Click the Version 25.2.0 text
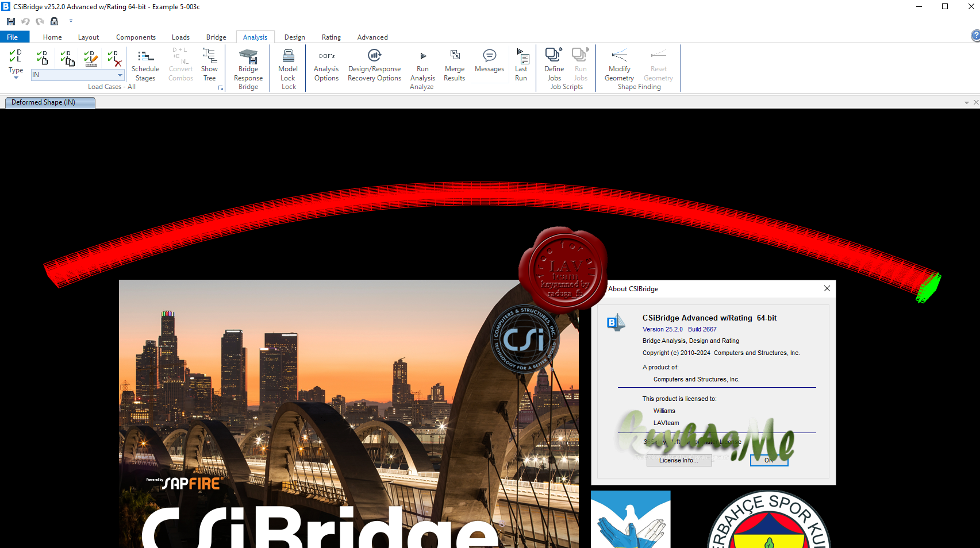 click(x=663, y=329)
